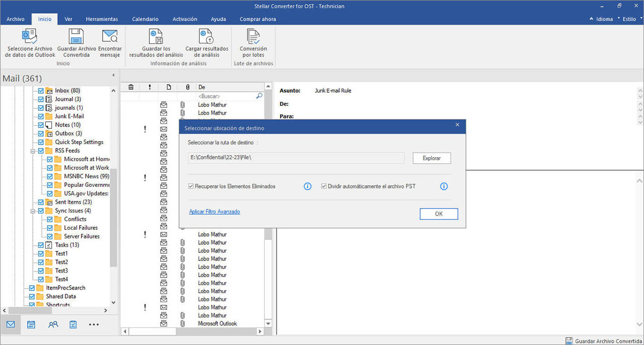Screen dimensions: 644x345
Task: Open Archivo tab
Action: coord(16,19)
